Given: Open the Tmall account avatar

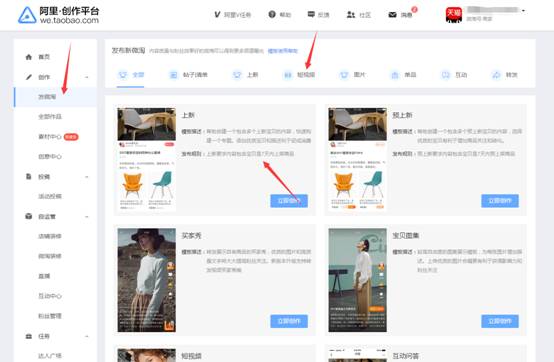Looking at the screenshot, I should 454,15.
